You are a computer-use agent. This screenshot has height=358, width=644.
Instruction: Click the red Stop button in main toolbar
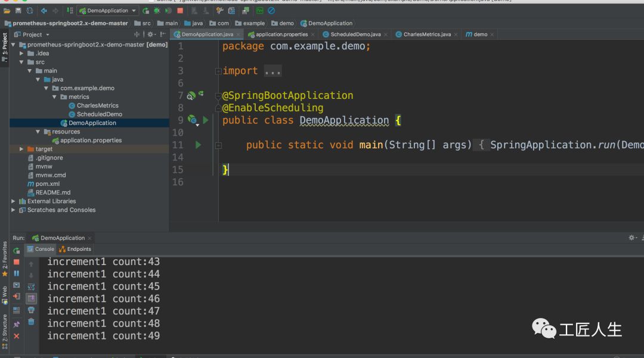[x=180, y=11]
